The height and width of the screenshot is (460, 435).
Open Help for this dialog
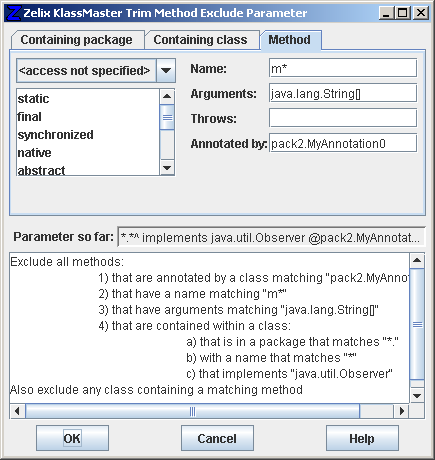pos(362,438)
